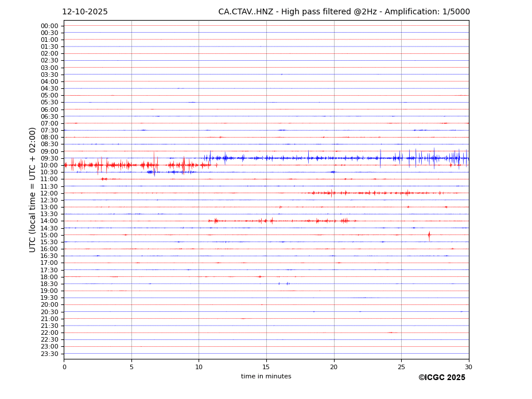Click the blue spikes on the 18:30 trace
This screenshot has width=532, height=399.
click(284, 283)
